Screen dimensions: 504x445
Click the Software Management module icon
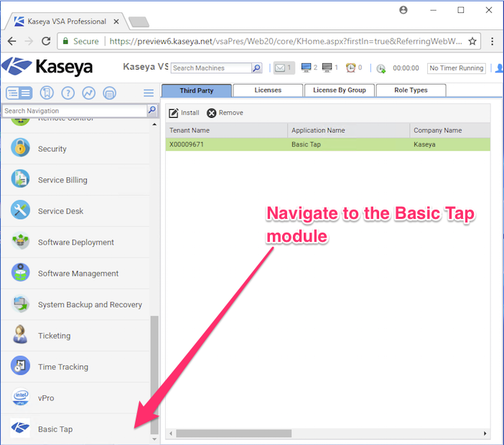(20, 272)
